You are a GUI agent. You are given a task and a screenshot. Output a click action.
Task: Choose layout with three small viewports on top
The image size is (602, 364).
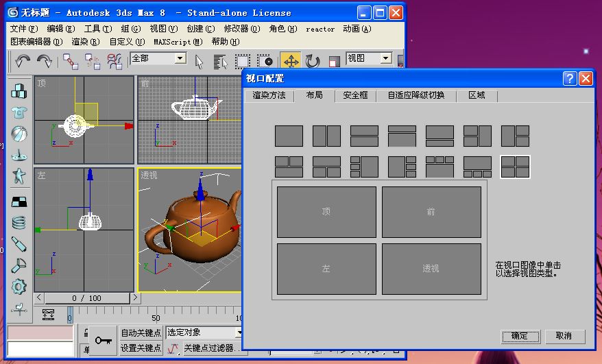click(440, 167)
